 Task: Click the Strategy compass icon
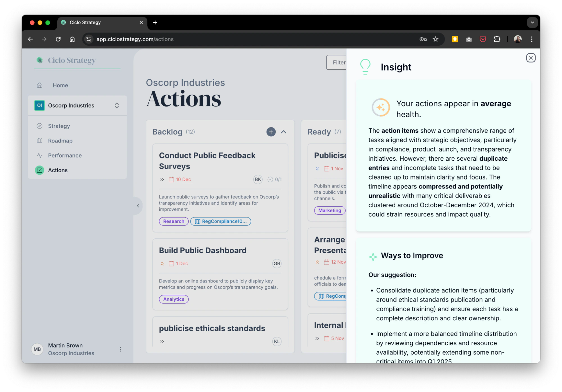40,126
